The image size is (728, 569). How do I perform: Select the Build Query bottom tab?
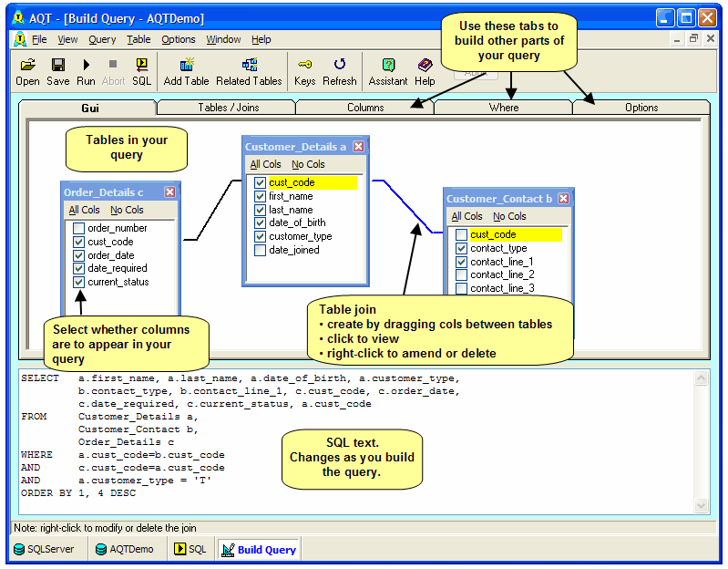click(259, 550)
